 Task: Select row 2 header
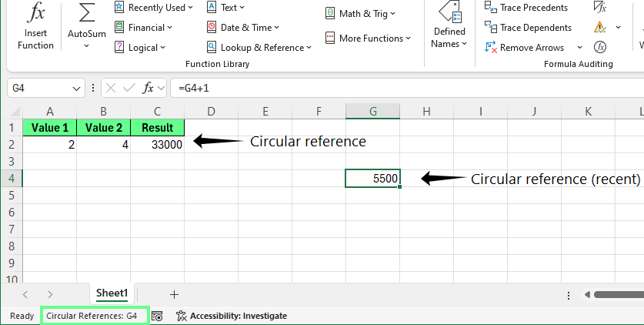point(12,145)
